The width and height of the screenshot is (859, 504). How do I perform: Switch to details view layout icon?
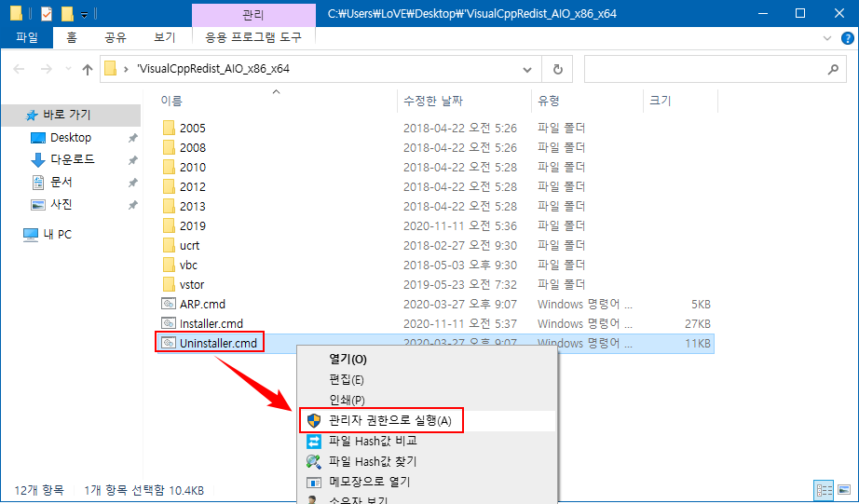[825, 490]
